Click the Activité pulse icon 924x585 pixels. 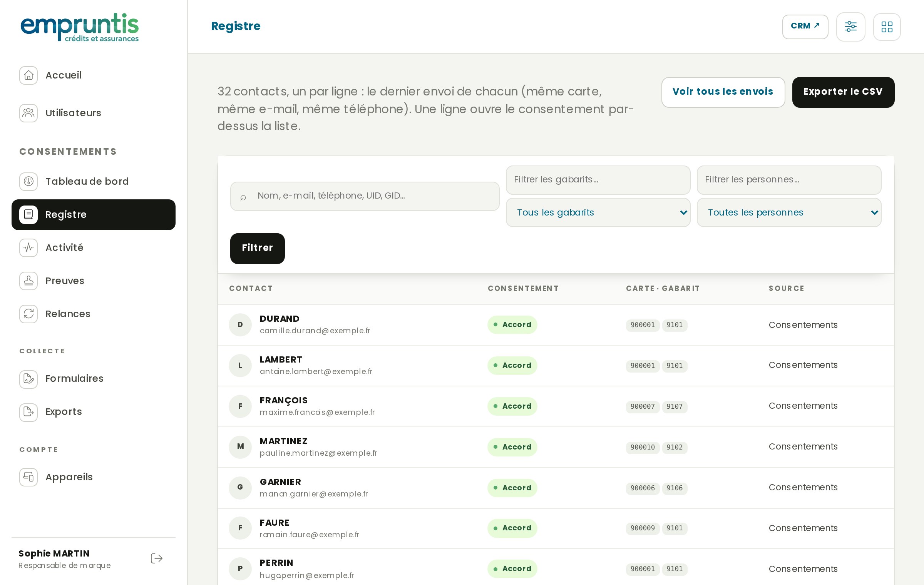click(x=28, y=248)
